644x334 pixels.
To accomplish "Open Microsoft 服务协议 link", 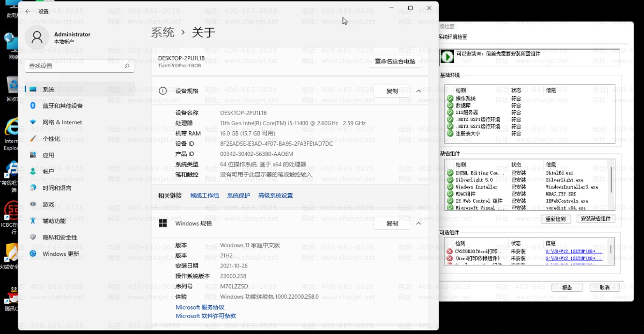I will [x=200, y=307].
